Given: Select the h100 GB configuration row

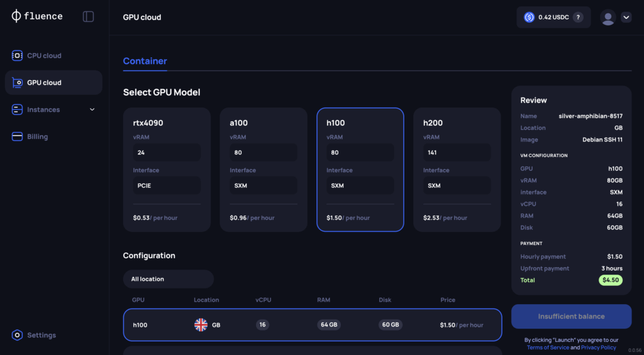Looking at the screenshot, I should (313, 325).
